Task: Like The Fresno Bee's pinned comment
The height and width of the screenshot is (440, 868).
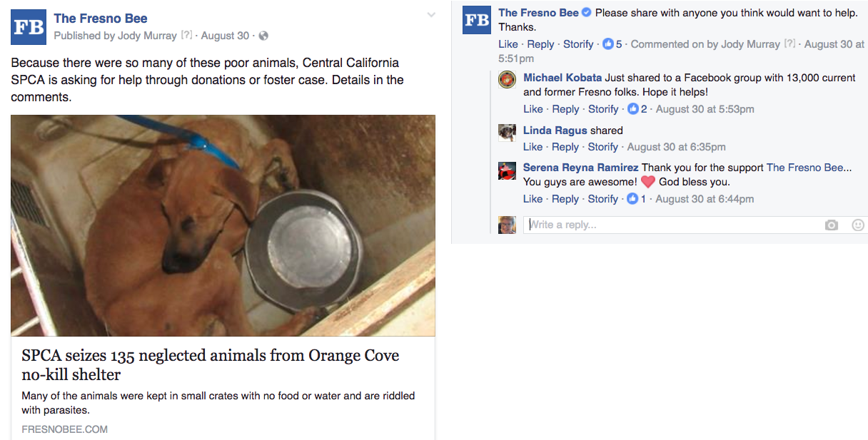Action: [x=508, y=44]
